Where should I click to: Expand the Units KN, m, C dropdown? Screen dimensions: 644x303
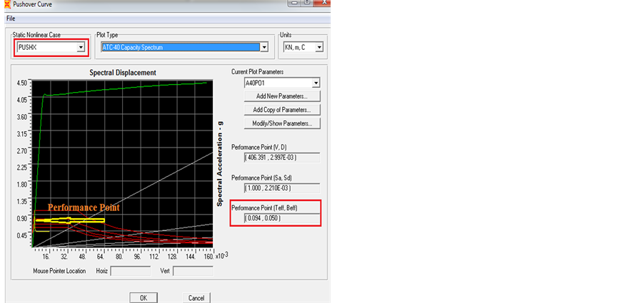click(x=318, y=48)
